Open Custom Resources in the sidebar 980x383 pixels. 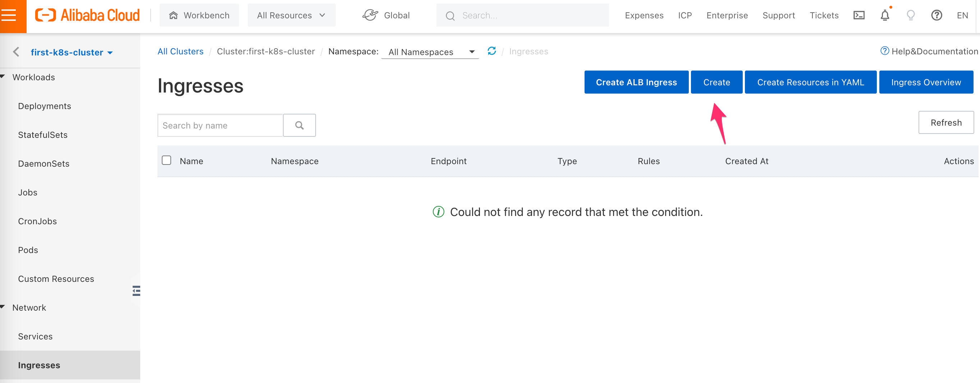tap(56, 279)
